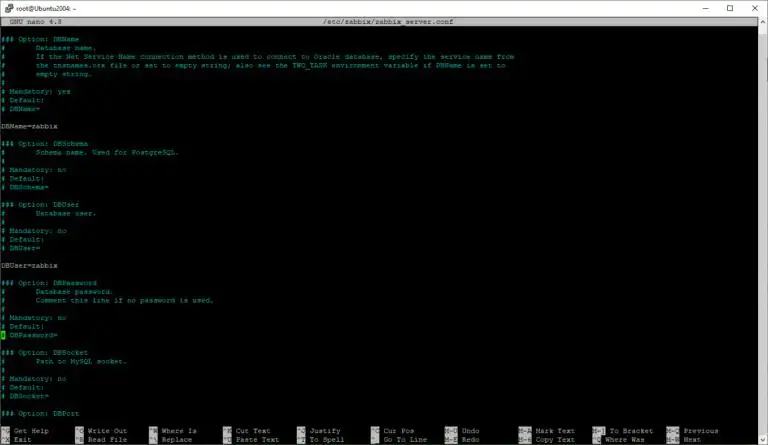Click the Where Is shortcut label
Screen dimensions: 768x445
[x=179, y=431]
